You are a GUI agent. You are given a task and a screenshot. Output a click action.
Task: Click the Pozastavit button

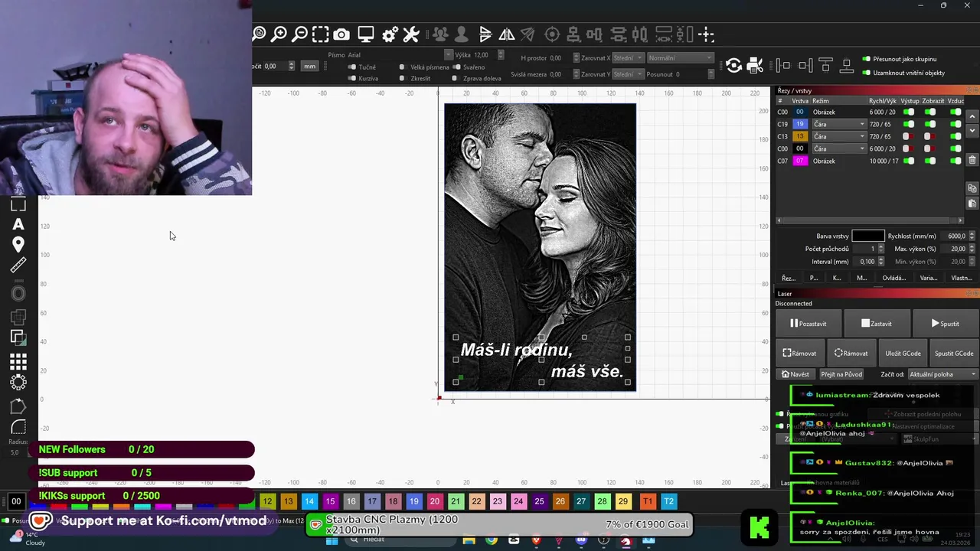pos(808,324)
